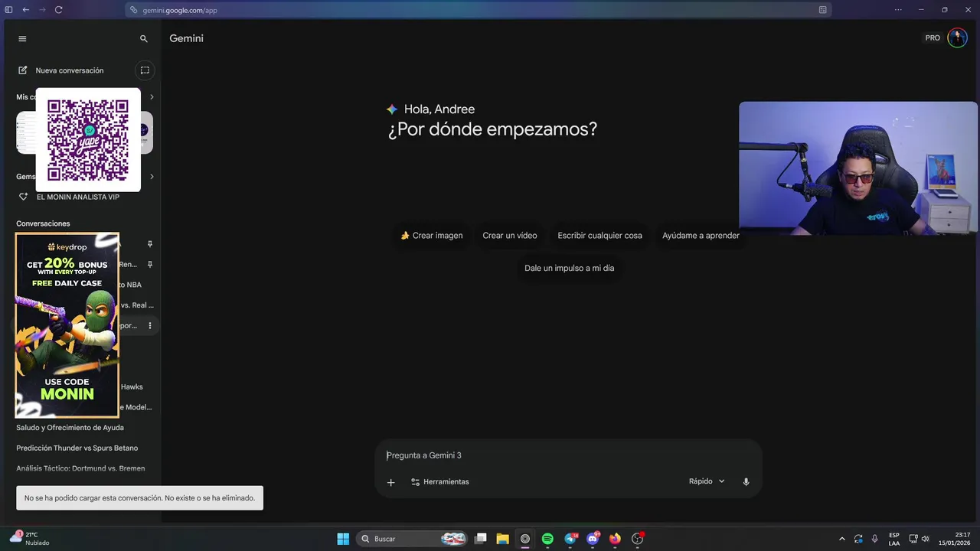
Task: Click the system tray microphone icon
Action: [x=875, y=539]
